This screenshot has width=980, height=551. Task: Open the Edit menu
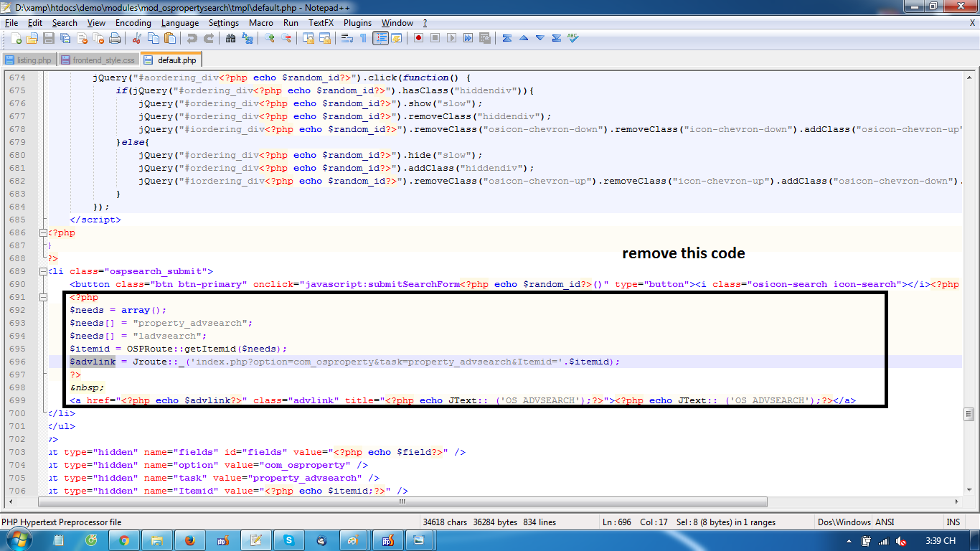click(35, 23)
